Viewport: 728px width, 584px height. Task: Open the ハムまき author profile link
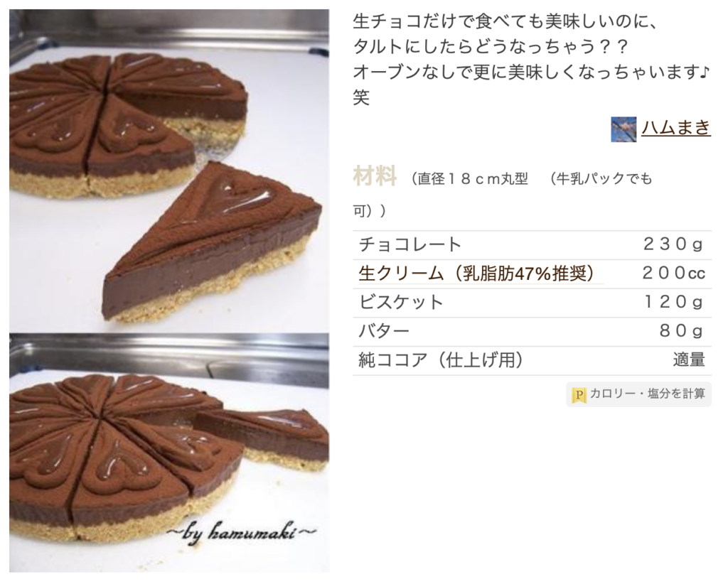[676, 127]
